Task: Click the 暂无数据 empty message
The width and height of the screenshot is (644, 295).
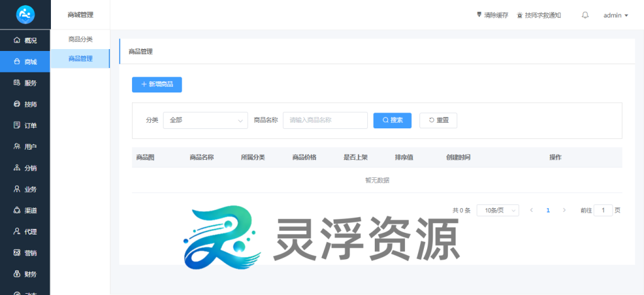Action: pos(377,181)
